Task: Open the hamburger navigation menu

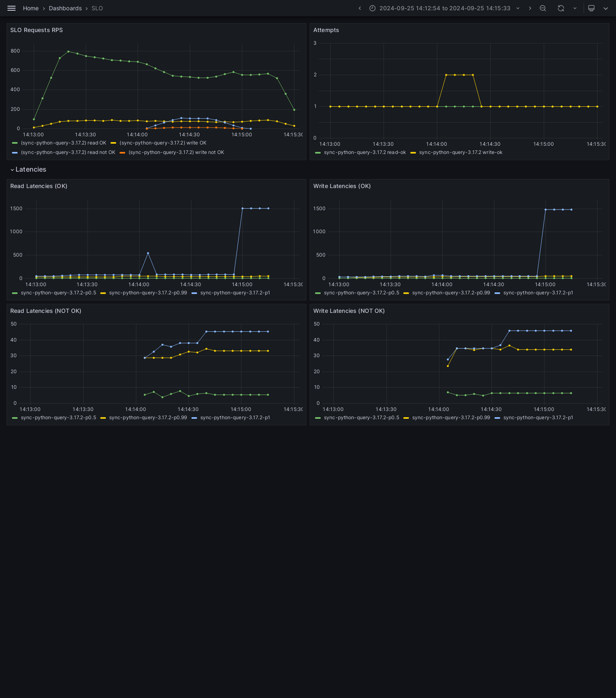Action: (x=11, y=8)
